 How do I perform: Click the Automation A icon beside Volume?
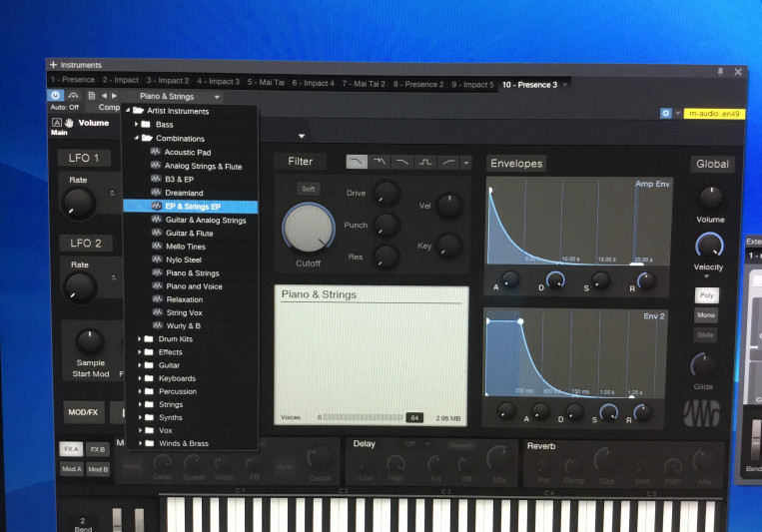(57, 123)
